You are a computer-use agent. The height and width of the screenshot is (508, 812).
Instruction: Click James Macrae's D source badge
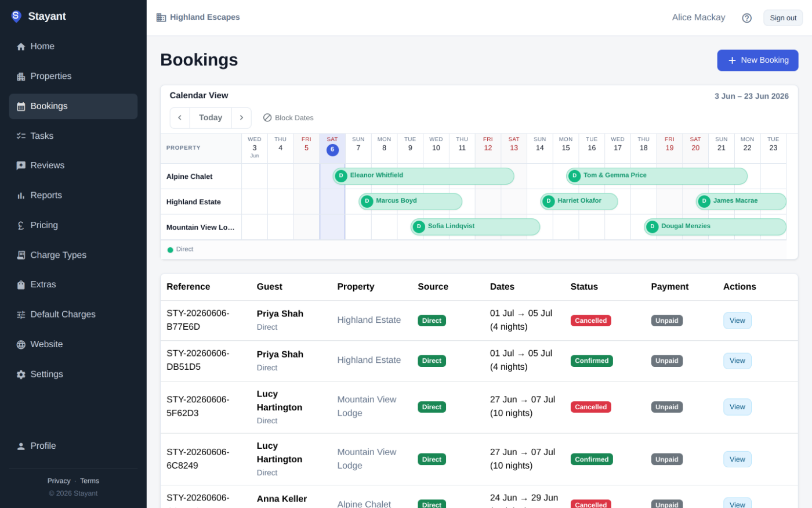tap(704, 201)
